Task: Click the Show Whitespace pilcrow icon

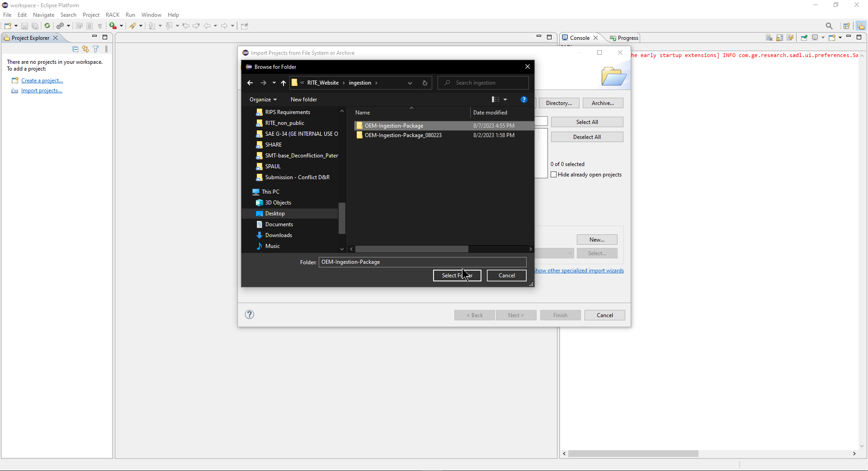Action: (x=100, y=26)
